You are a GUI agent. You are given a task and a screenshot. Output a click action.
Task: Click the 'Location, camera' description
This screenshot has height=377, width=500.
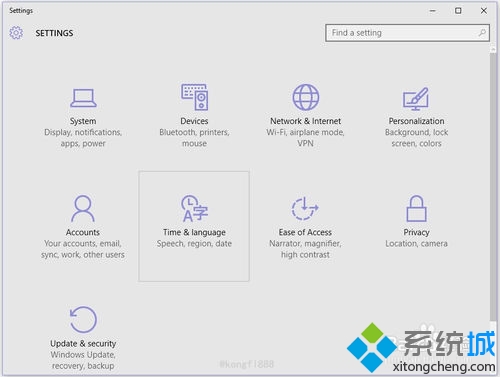416,244
